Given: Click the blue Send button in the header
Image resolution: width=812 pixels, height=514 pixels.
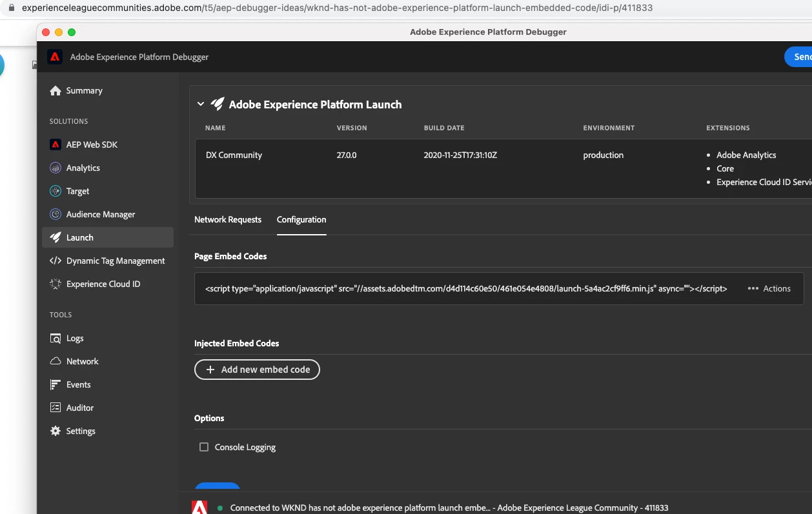Looking at the screenshot, I should (798, 57).
